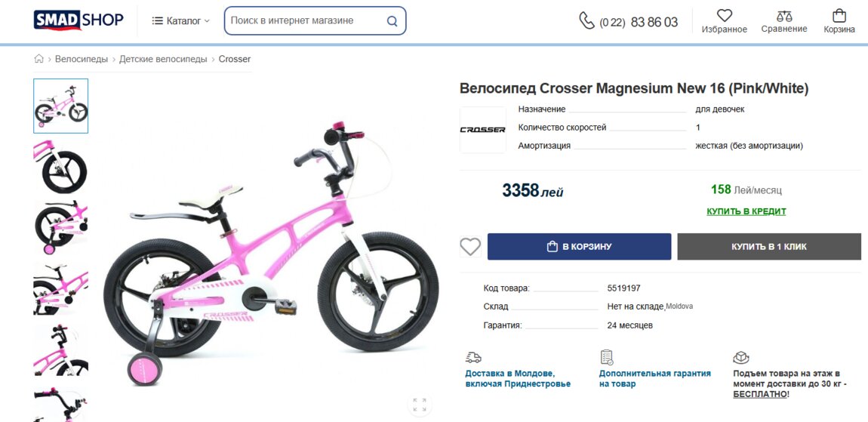Click the home icon in breadcrumbs

[x=39, y=59]
